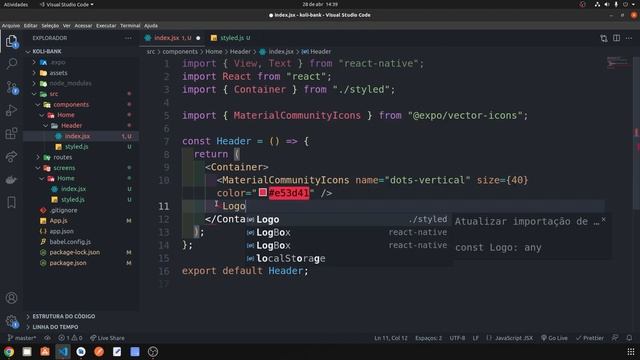640x360 pixels.
Task: Open the Seleção menu
Action: [50, 26]
